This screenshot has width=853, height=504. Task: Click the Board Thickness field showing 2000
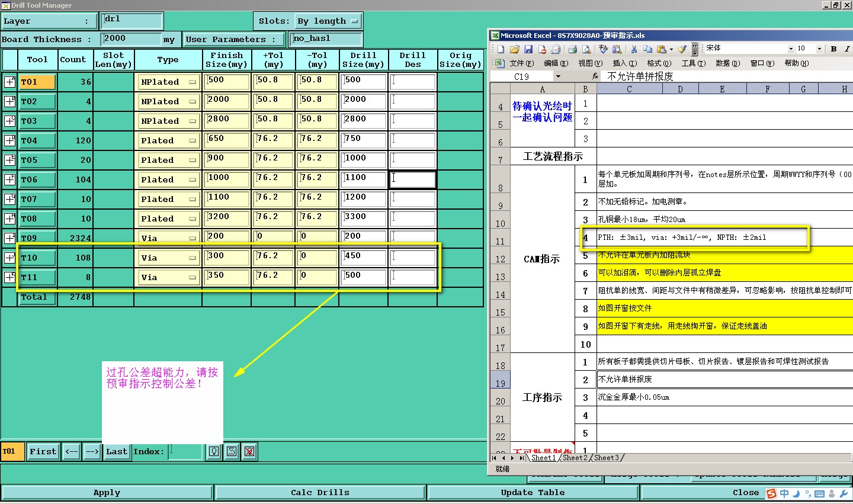click(131, 39)
